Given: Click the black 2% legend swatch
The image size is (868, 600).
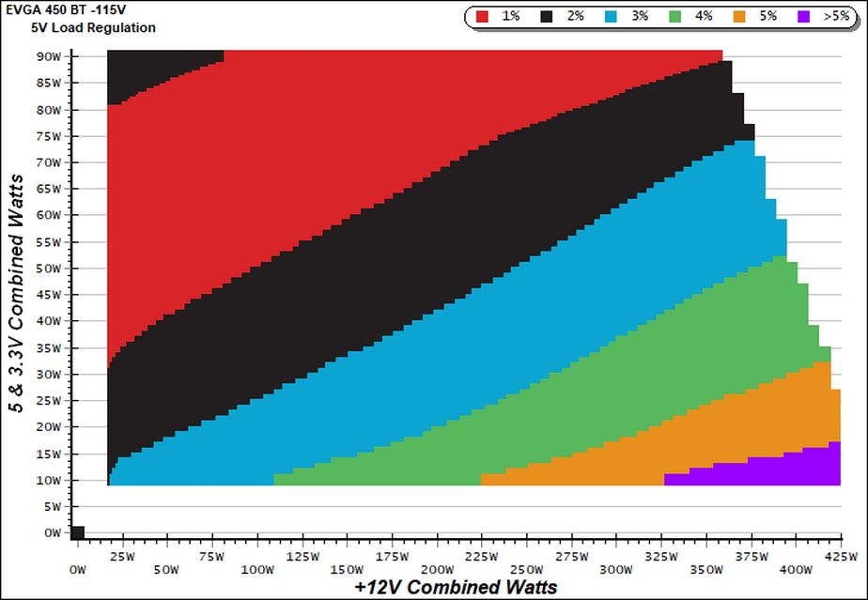Looking at the screenshot, I should (x=547, y=17).
